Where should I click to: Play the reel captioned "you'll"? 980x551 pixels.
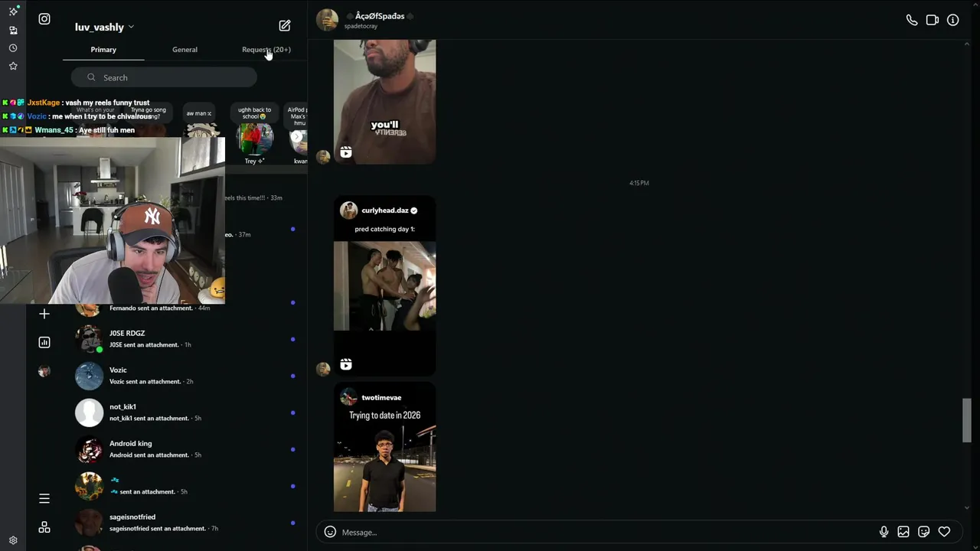384,102
